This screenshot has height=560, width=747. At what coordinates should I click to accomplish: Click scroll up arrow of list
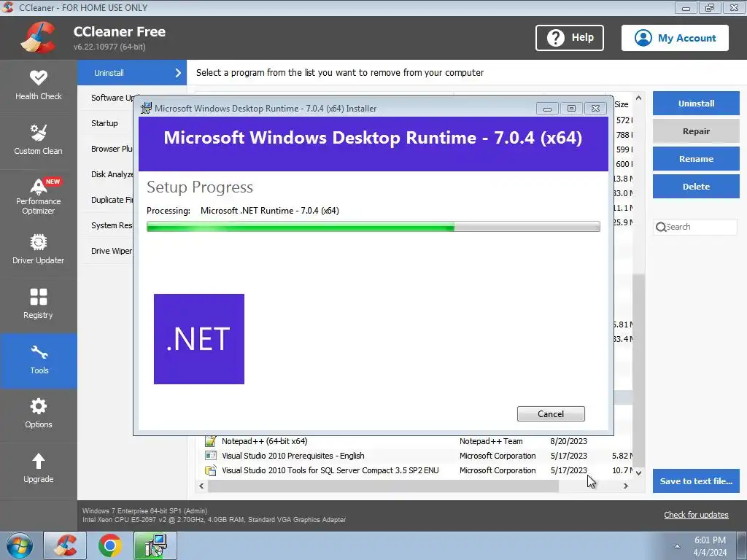[638, 98]
